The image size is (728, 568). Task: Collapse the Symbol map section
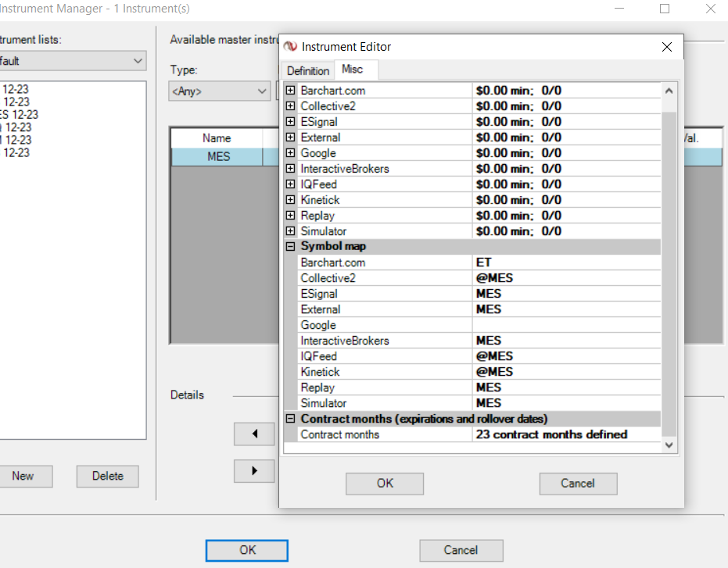pyautogui.click(x=290, y=246)
